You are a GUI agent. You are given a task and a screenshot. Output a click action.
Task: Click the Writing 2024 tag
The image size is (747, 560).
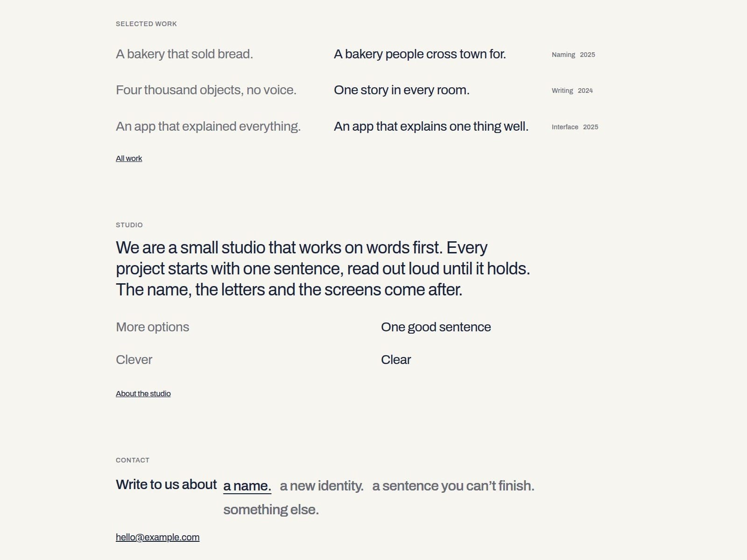(x=572, y=91)
